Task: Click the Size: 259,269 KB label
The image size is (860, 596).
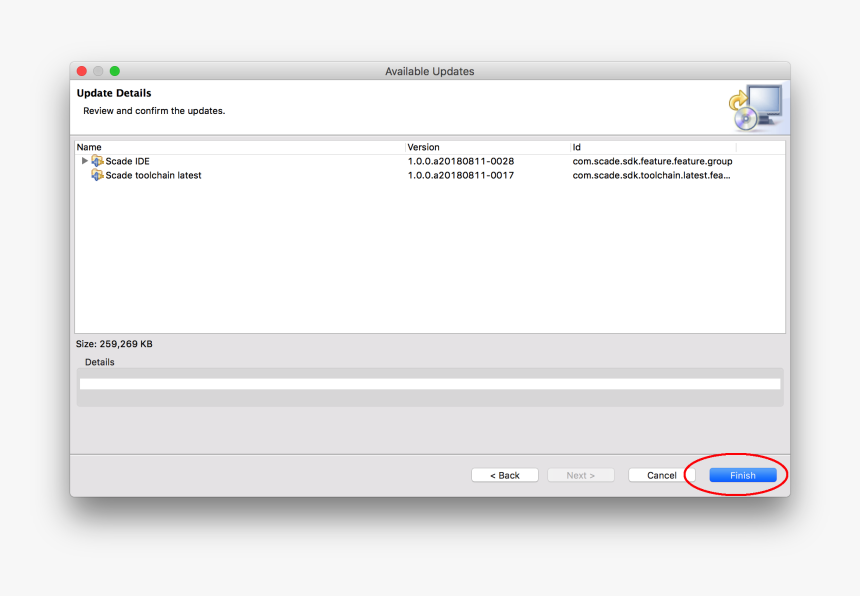Action: 114,344
